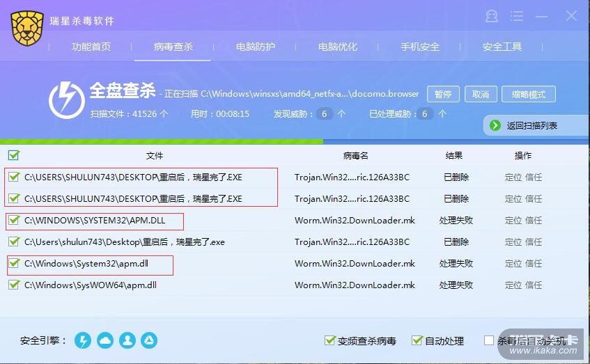The width and height of the screenshot is (590, 364).
Task: Click 信任 in second DESKTOP EXE row
Action: 534,198
